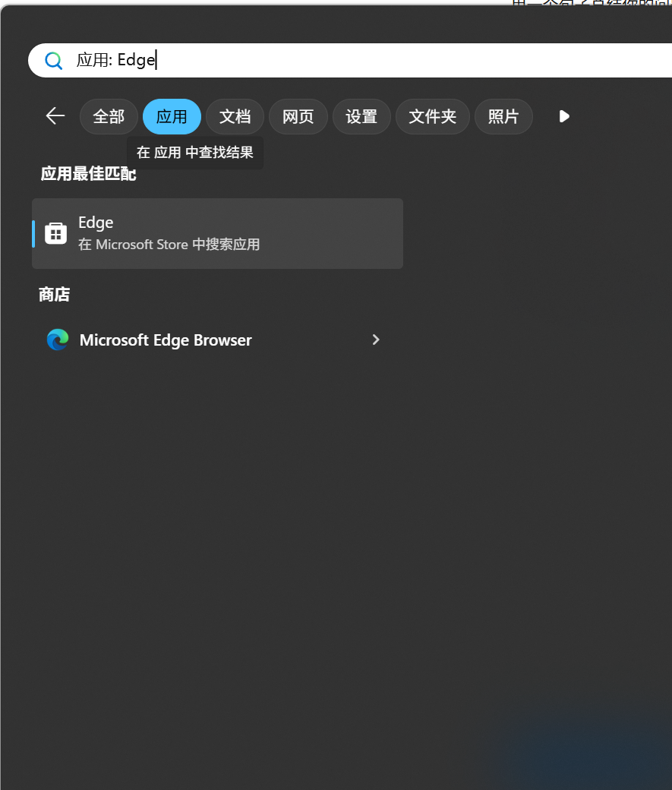
Task: Click 在 Microsoft Store 中搜索应用 subtitle
Action: (169, 245)
